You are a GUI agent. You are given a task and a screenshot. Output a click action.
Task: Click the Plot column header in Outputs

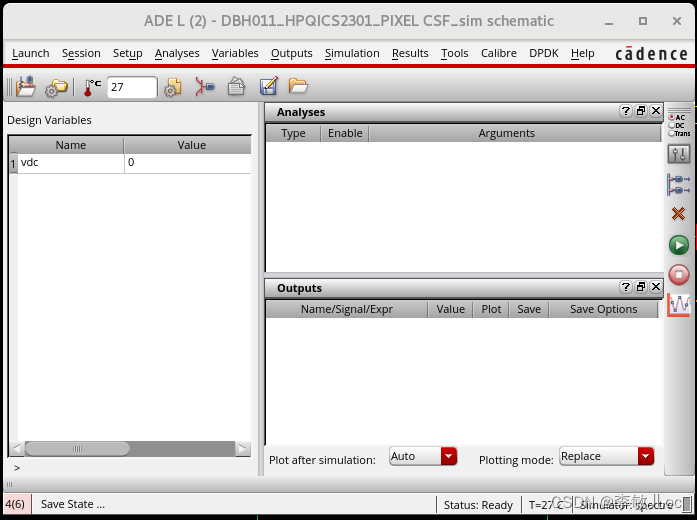(x=491, y=309)
